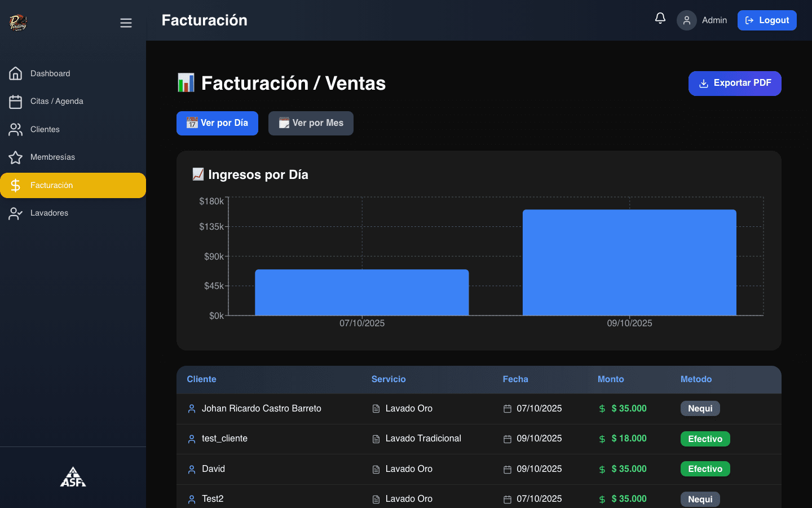The height and width of the screenshot is (508, 812).
Task: Export the sales report as PDF
Action: (x=735, y=84)
